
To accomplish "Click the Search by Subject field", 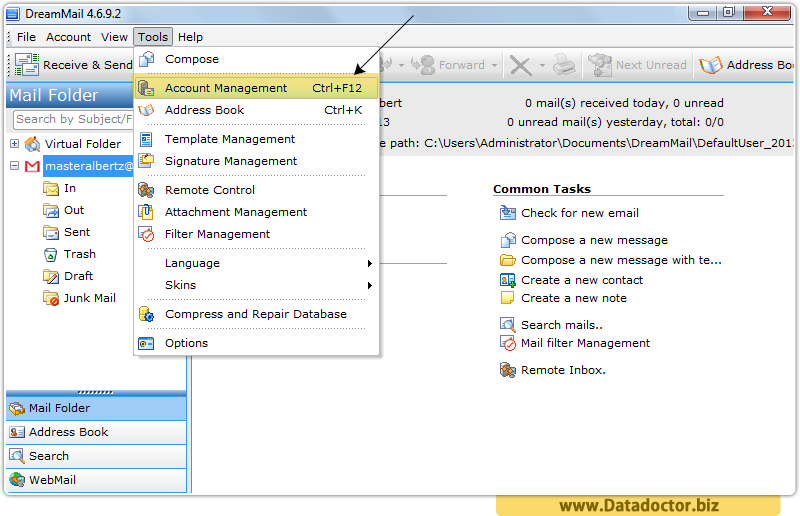I will click(x=73, y=119).
